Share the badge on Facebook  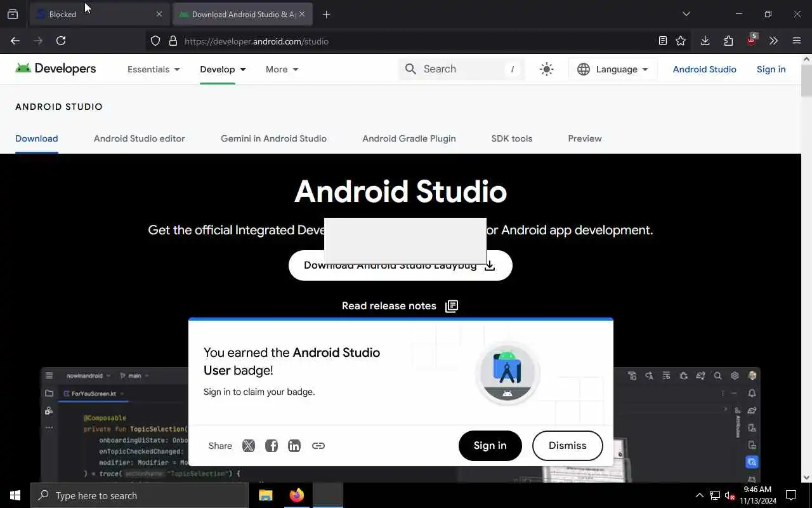(272, 446)
